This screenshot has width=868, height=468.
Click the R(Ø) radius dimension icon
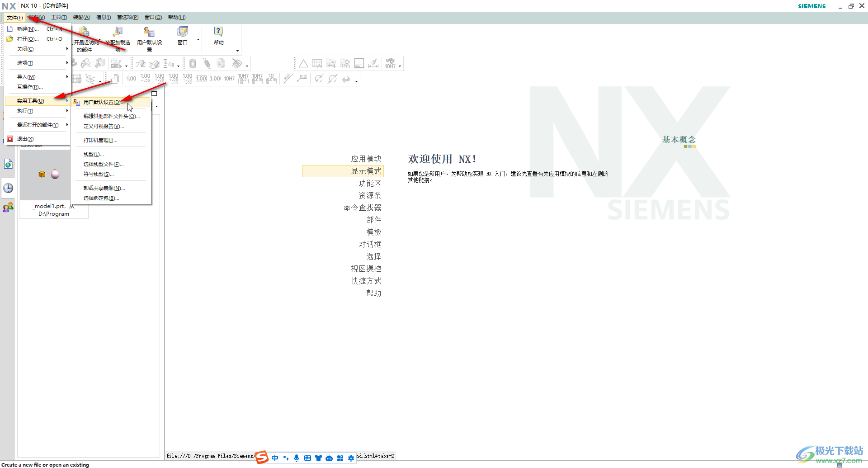tap(302, 79)
